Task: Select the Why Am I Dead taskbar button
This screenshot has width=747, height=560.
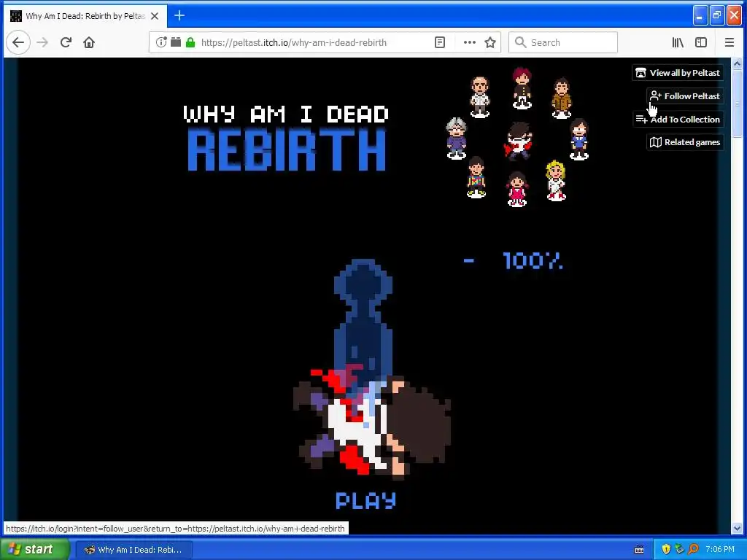Action: (x=134, y=550)
